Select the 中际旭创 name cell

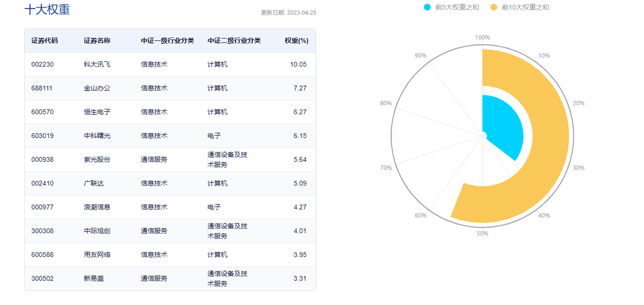[x=97, y=231]
